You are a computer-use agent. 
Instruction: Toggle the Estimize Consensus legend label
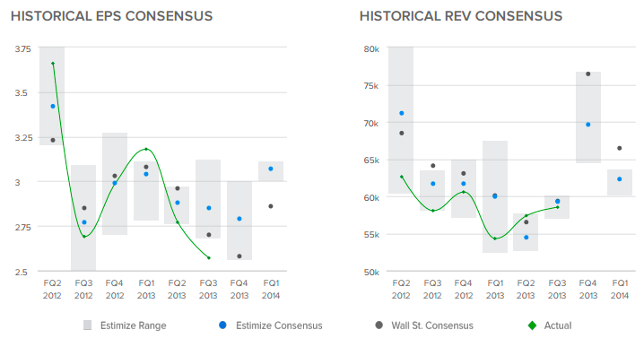279,325
